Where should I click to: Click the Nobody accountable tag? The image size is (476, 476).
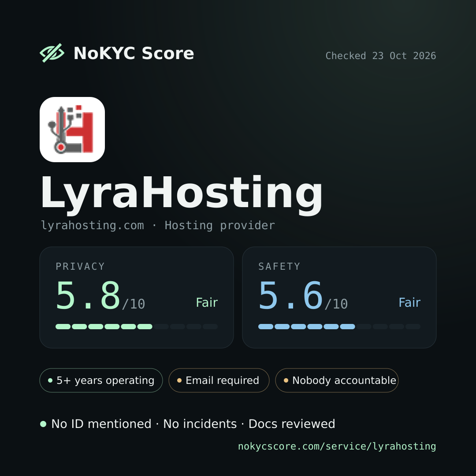tap(337, 380)
